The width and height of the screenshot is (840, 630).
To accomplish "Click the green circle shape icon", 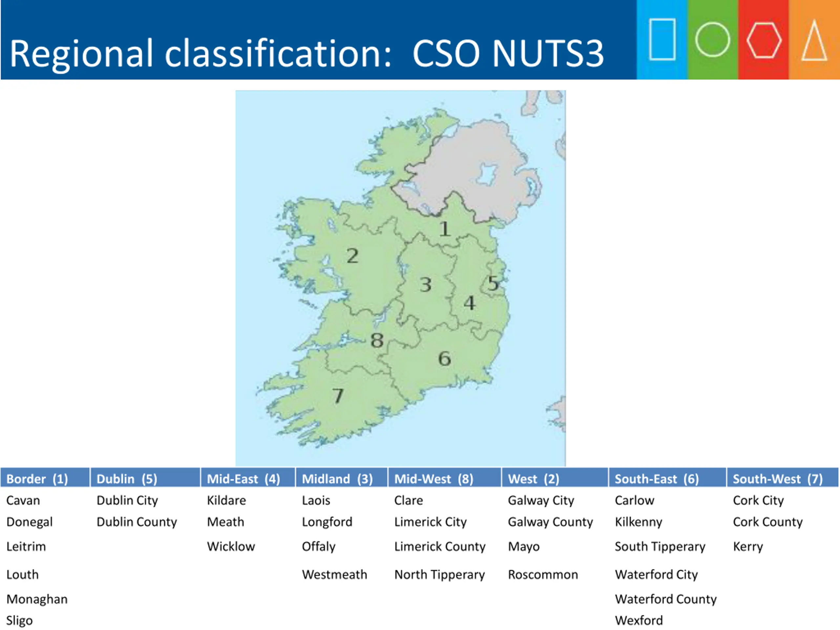I will coord(712,39).
